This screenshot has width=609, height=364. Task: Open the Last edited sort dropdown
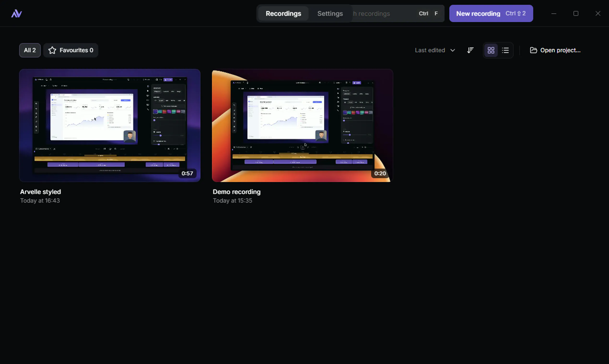(435, 50)
